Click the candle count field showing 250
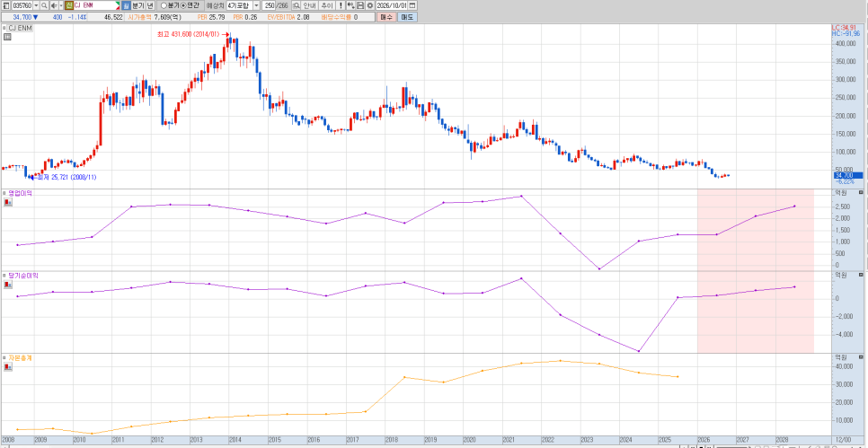Viewport: 868px width, 448px height. pyautogui.click(x=269, y=5)
